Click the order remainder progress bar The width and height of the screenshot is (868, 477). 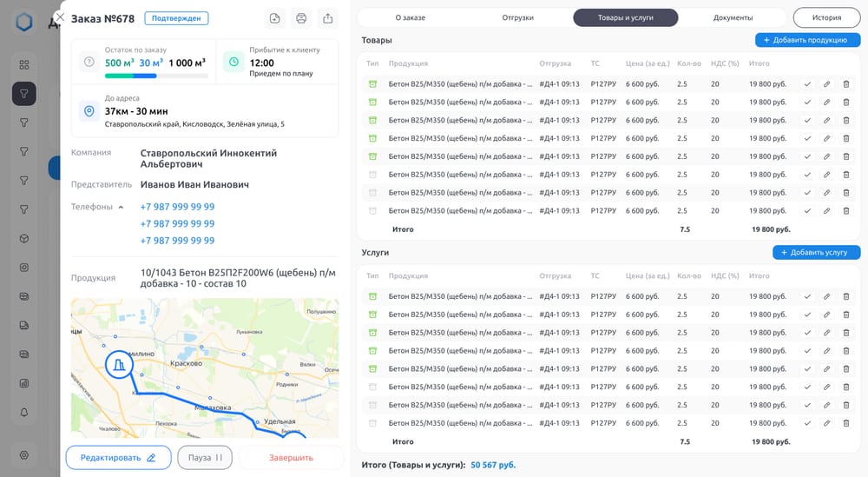[x=156, y=76]
